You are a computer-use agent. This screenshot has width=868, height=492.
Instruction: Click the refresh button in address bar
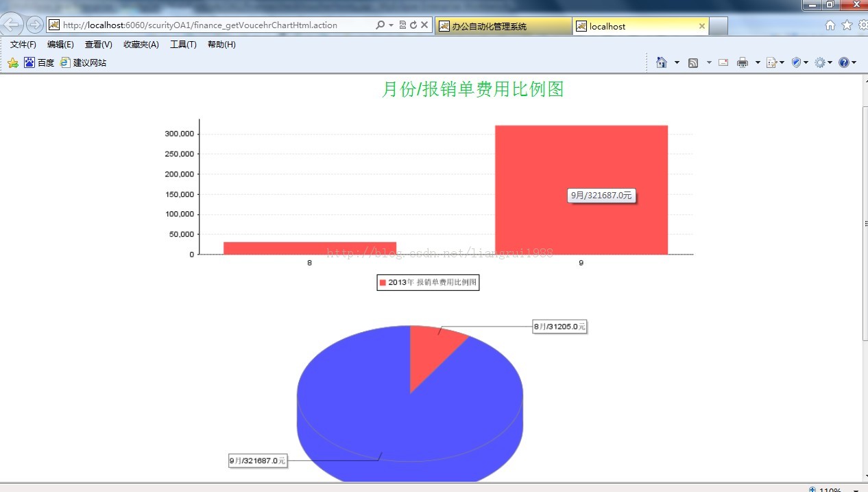coord(413,25)
